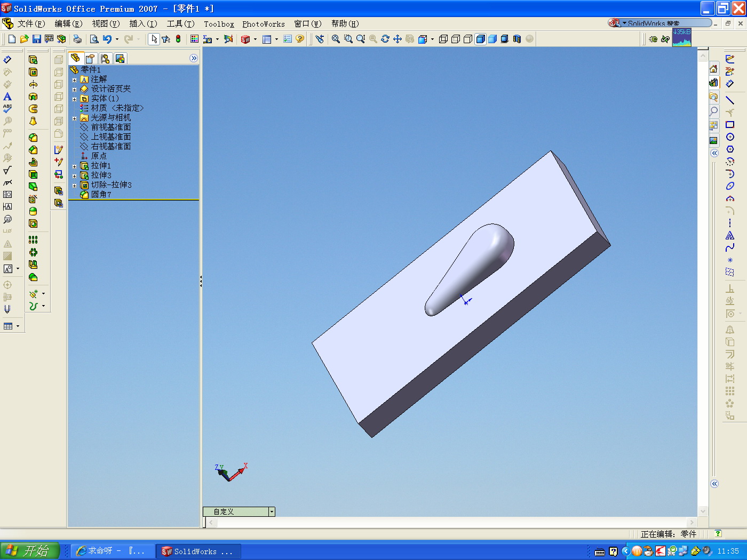Collapse the FeatureManager panel with chevron button
This screenshot has height=560, width=747.
click(x=194, y=58)
